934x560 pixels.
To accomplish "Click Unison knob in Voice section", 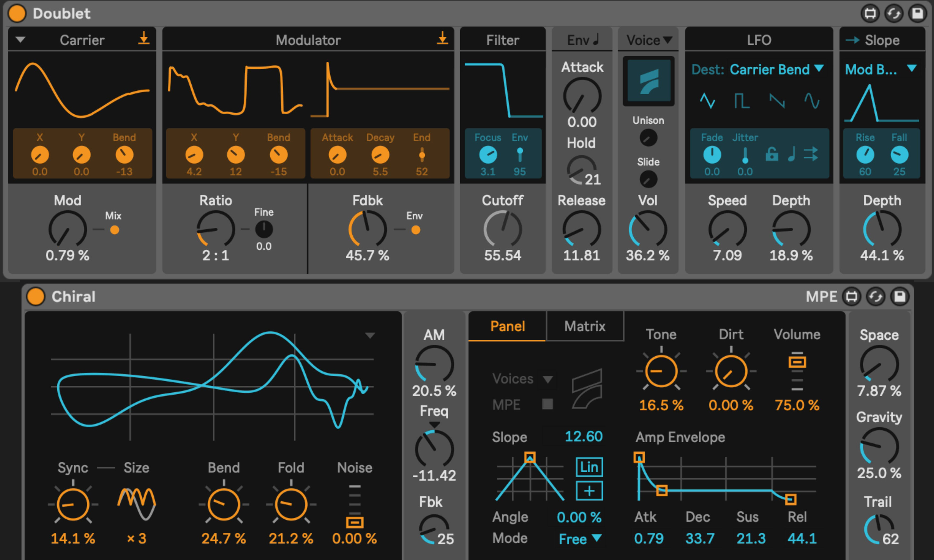I will click(648, 138).
